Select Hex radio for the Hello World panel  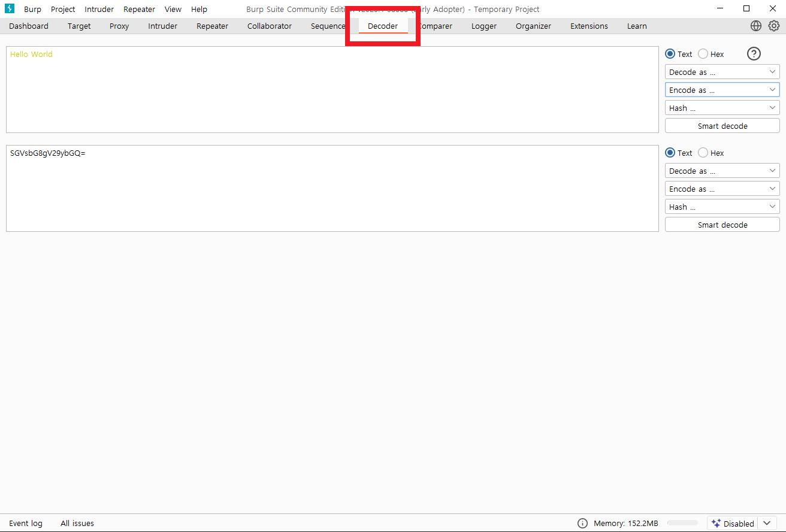point(711,54)
